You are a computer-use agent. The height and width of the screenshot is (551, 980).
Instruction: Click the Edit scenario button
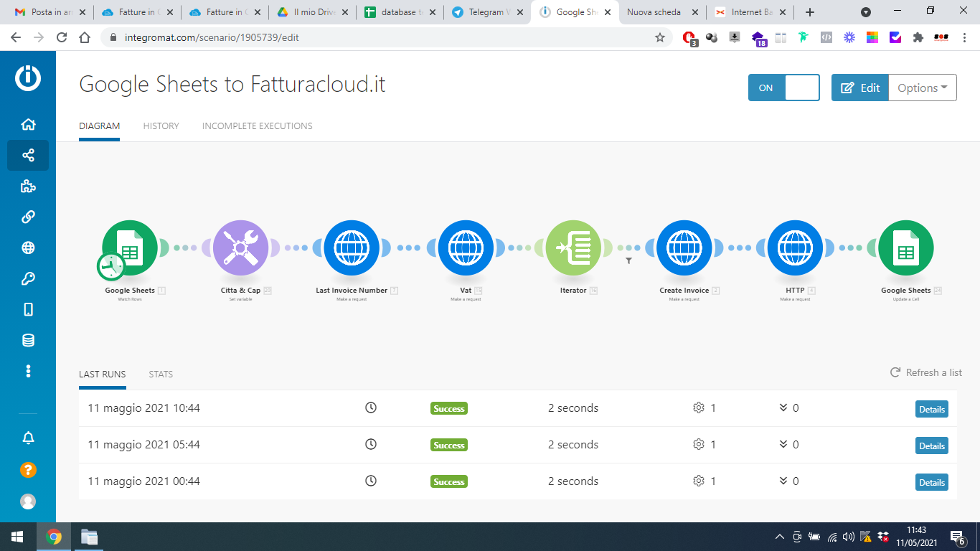(859, 88)
